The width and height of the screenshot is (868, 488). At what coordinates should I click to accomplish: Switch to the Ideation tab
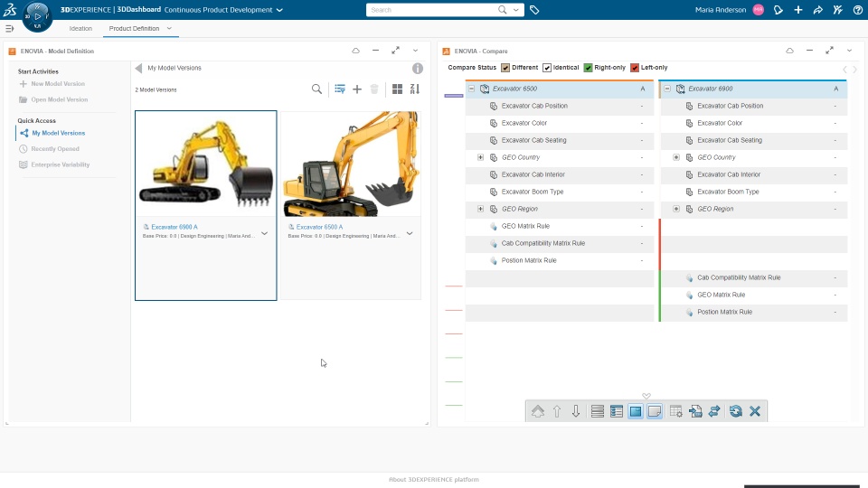point(80,28)
